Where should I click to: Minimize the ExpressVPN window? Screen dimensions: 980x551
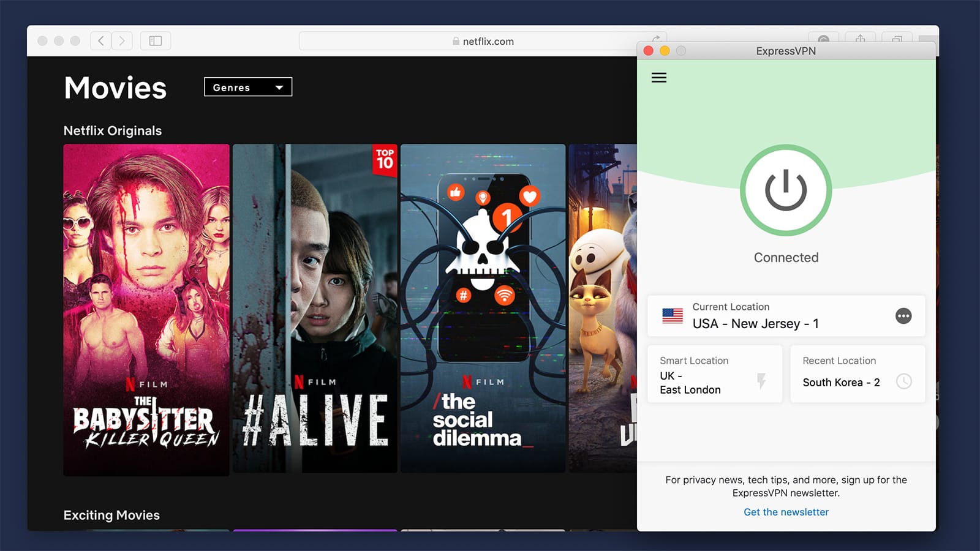[x=665, y=51]
